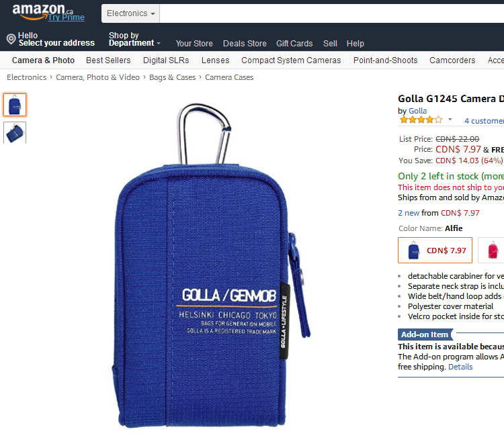This screenshot has height=442, width=504.
Task: Click the Try Prime link
Action: pyautogui.click(x=67, y=17)
